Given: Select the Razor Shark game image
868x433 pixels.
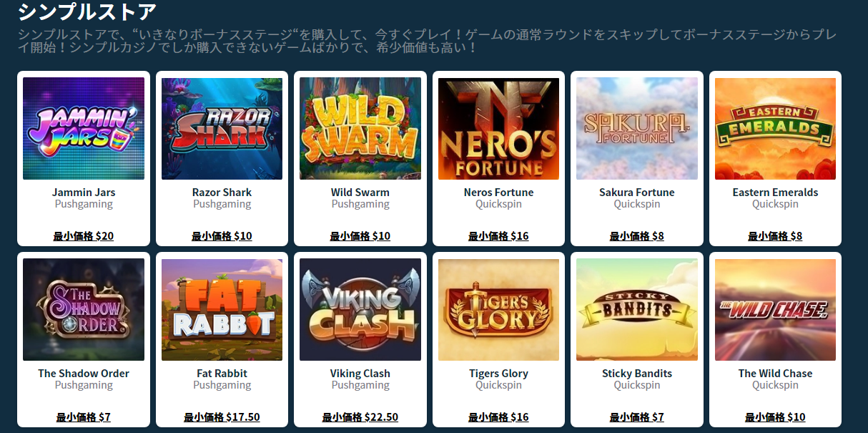Looking at the screenshot, I should point(222,129).
